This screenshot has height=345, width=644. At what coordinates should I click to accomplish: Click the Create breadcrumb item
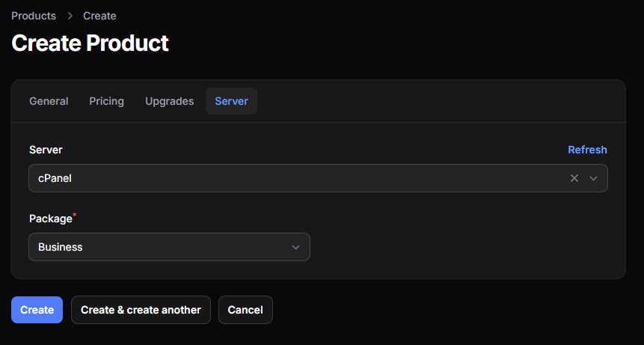tap(99, 16)
